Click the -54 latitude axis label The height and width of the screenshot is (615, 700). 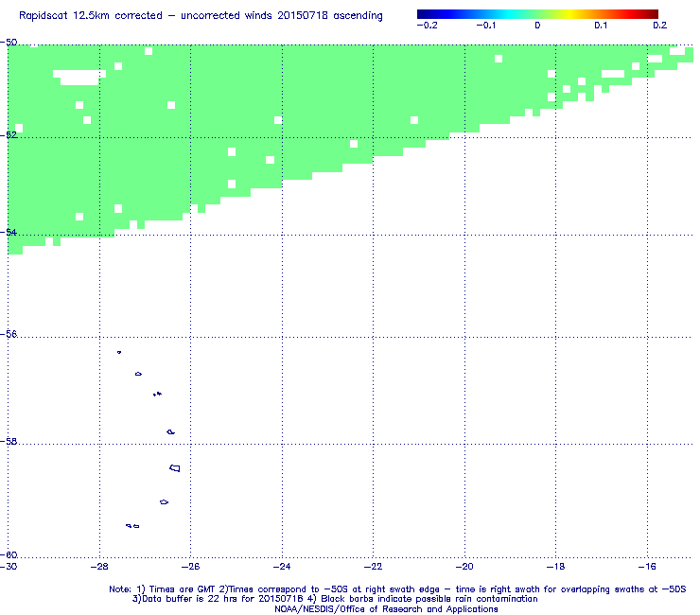coord(9,232)
